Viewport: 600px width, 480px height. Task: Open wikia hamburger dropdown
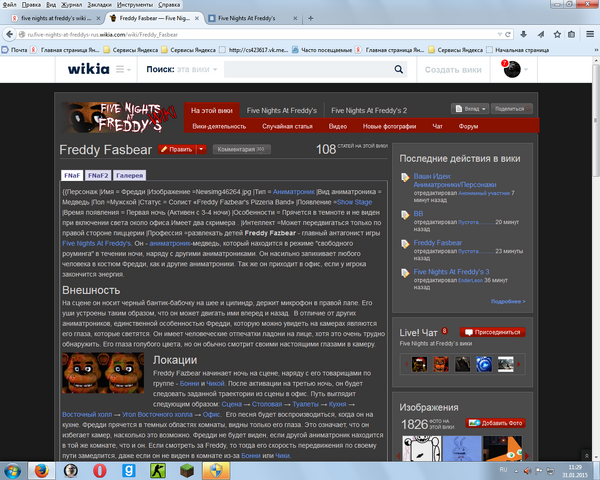(123, 69)
